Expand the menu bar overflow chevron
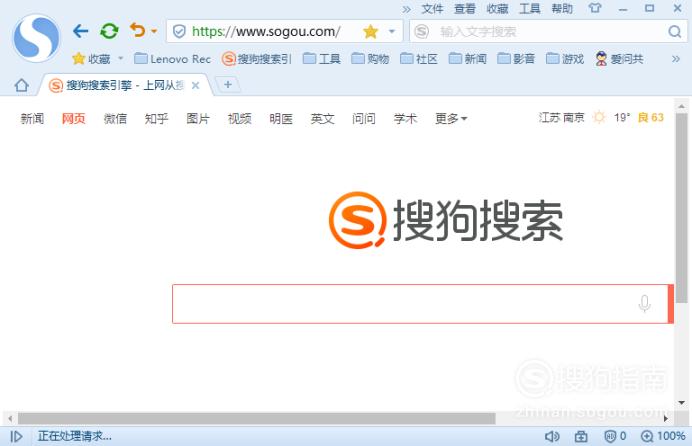The height and width of the screenshot is (446, 692). (406, 9)
